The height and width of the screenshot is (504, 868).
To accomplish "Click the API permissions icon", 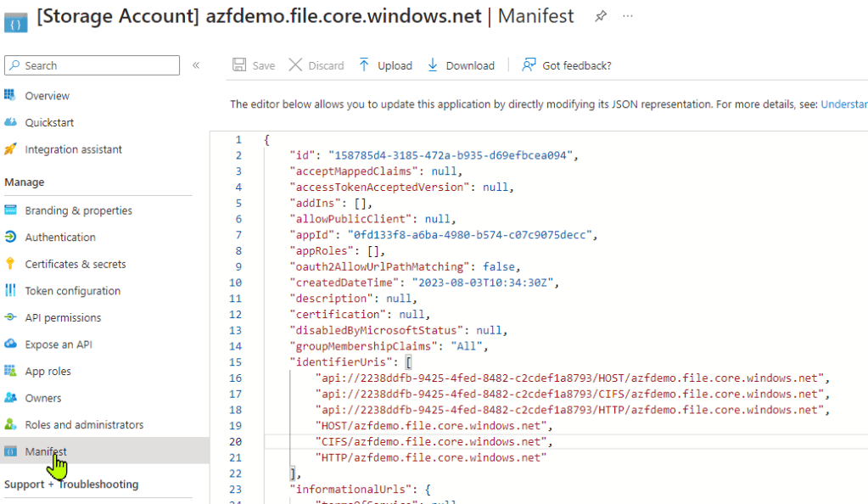I will pyautogui.click(x=11, y=317).
